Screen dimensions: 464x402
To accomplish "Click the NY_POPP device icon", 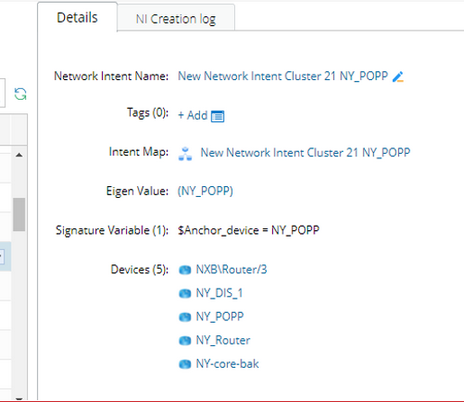I will 185,317.
